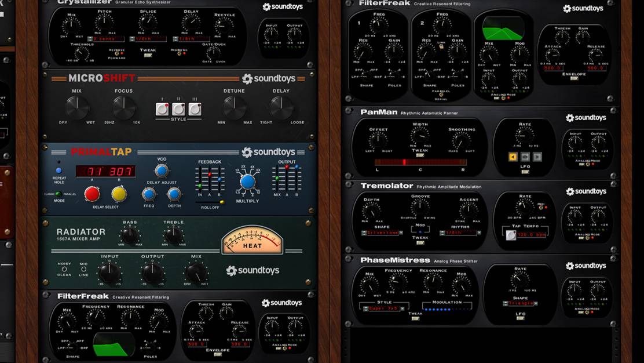644x363 pixels.
Task: Click the PrimalTap VCO Delay Adjust knob
Action: tap(162, 170)
